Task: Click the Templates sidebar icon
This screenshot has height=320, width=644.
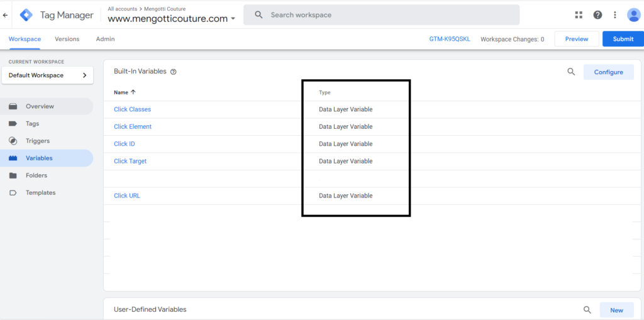Action: (x=13, y=192)
